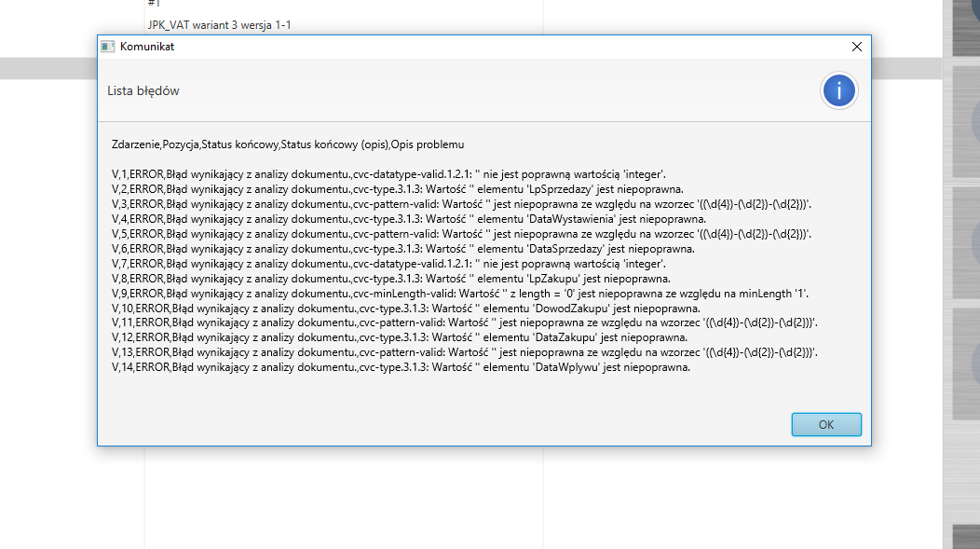980x549 pixels.
Task: Click the column header line starting 'Zdarzenie,Pozycja'
Action: point(287,144)
